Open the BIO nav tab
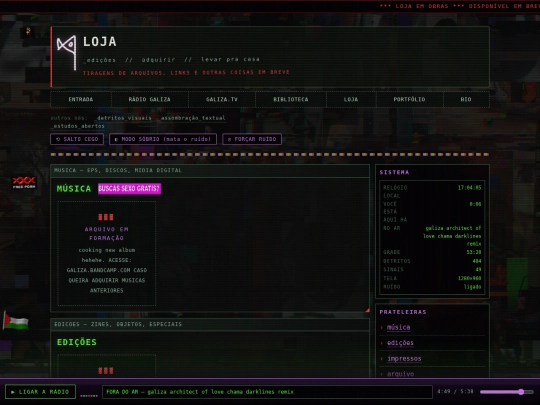540x405 pixels. click(466, 100)
